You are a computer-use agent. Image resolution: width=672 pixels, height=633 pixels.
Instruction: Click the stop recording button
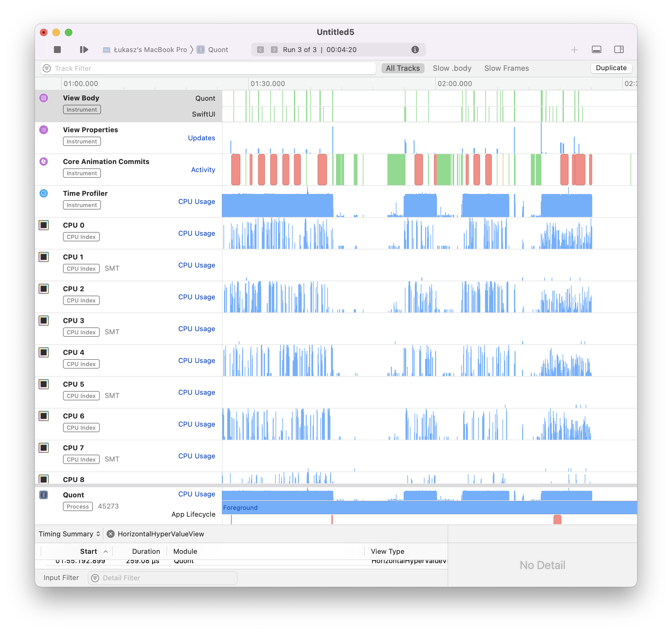pyautogui.click(x=57, y=50)
